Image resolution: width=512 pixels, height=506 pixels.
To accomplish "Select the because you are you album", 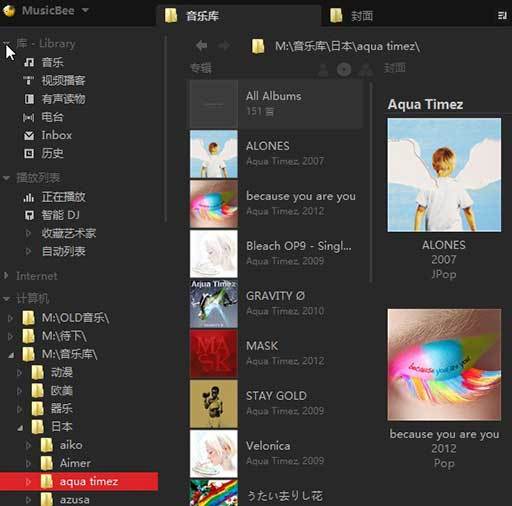I will (x=276, y=204).
